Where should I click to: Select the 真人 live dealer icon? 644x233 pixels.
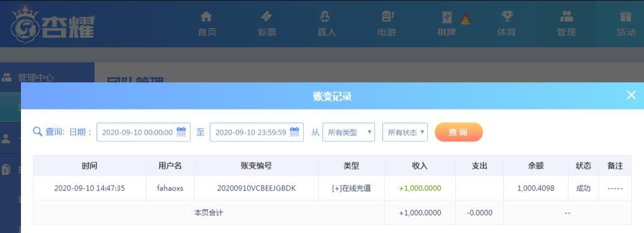[325, 16]
